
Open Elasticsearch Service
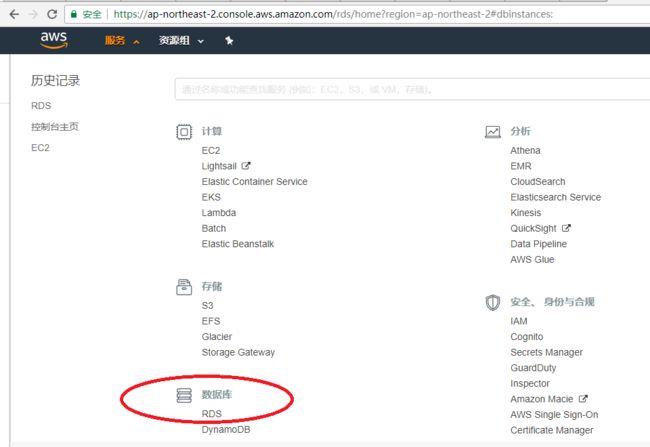[x=556, y=197]
